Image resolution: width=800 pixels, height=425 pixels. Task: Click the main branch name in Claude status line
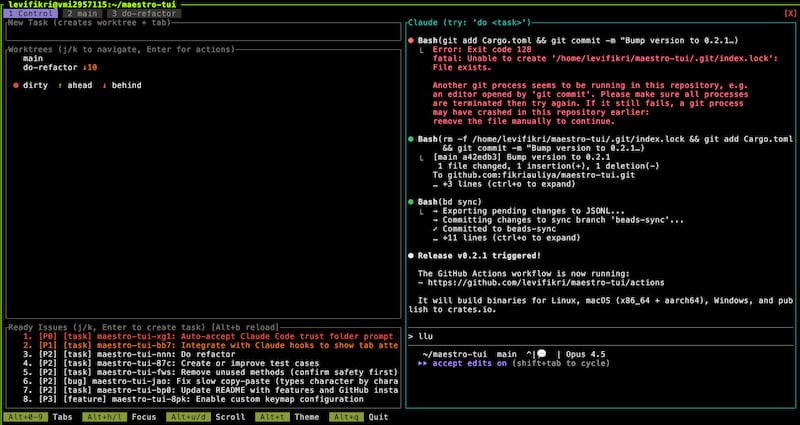tap(507, 354)
